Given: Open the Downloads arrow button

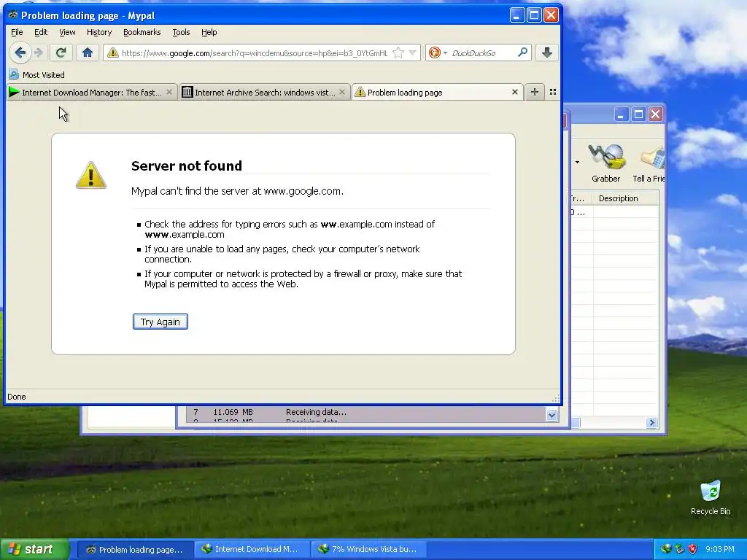Looking at the screenshot, I should (x=547, y=52).
